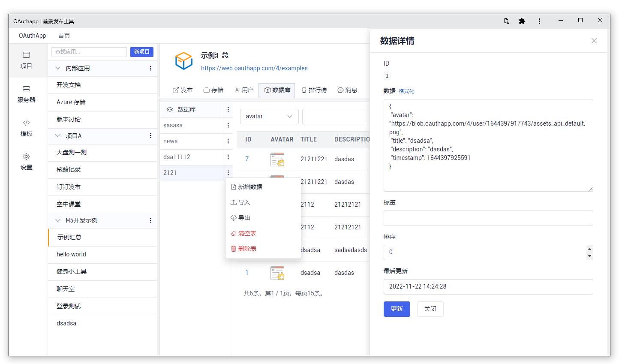Open more menu for 2121 table
622x364 pixels.
tap(228, 173)
